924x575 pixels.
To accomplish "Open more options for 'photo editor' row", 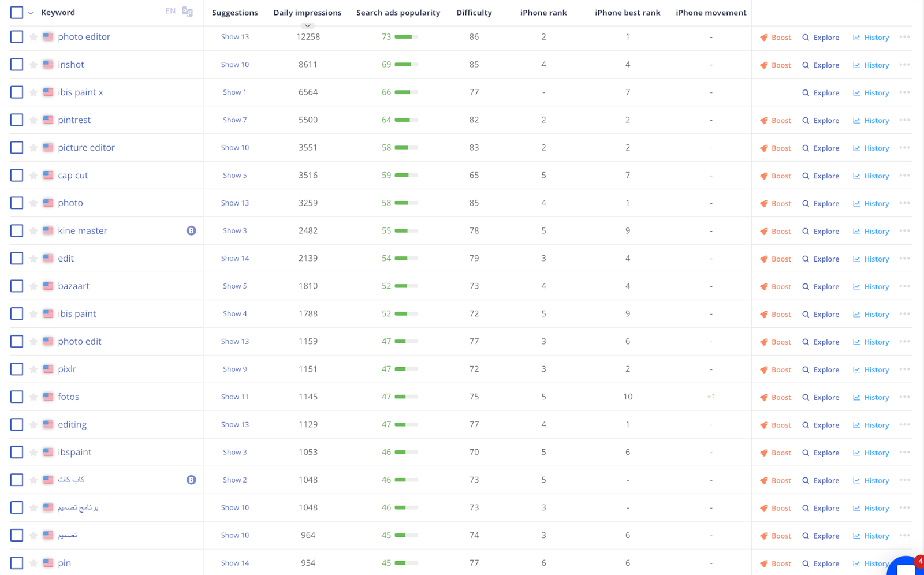I will pyautogui.click(x=904, y=37).
